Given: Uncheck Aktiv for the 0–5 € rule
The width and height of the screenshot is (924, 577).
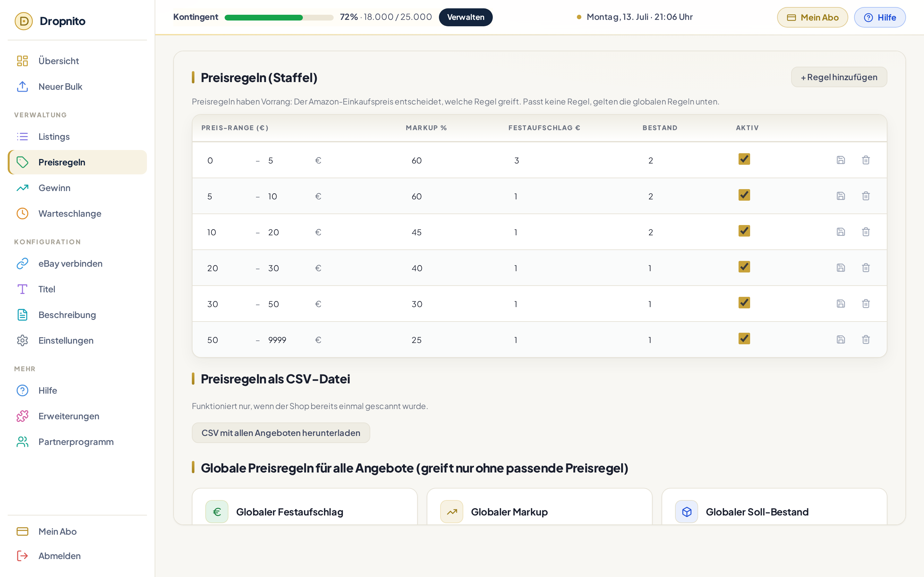Looking at the screenshot, I should (744, 159).
